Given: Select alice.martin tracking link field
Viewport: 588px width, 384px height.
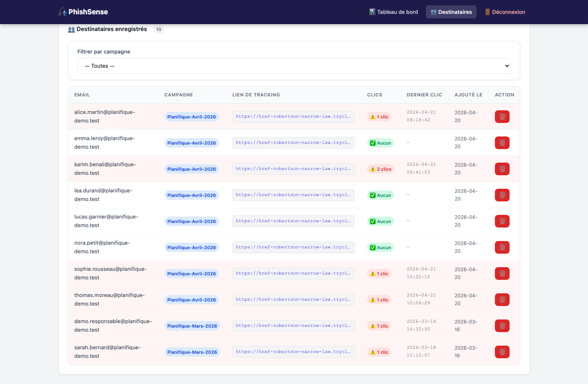Looking at the screenshot, I should pyautogui.click(x=294, y=116).
